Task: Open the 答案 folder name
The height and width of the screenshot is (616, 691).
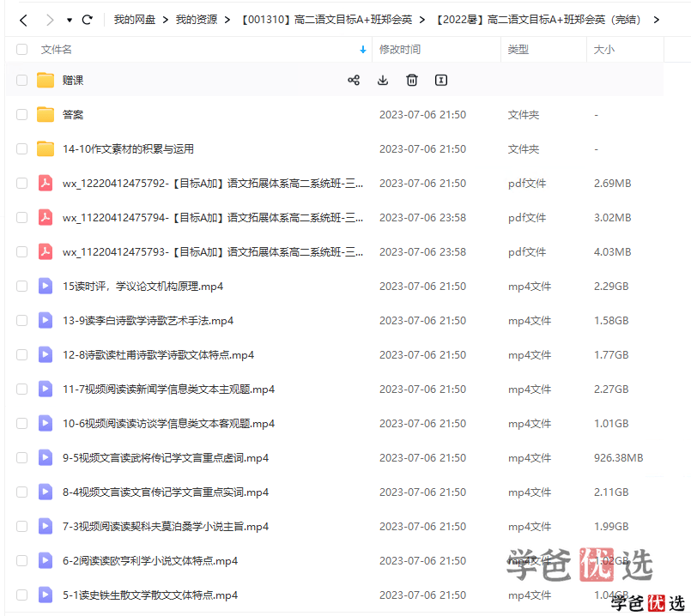Action: pos(73,114)
